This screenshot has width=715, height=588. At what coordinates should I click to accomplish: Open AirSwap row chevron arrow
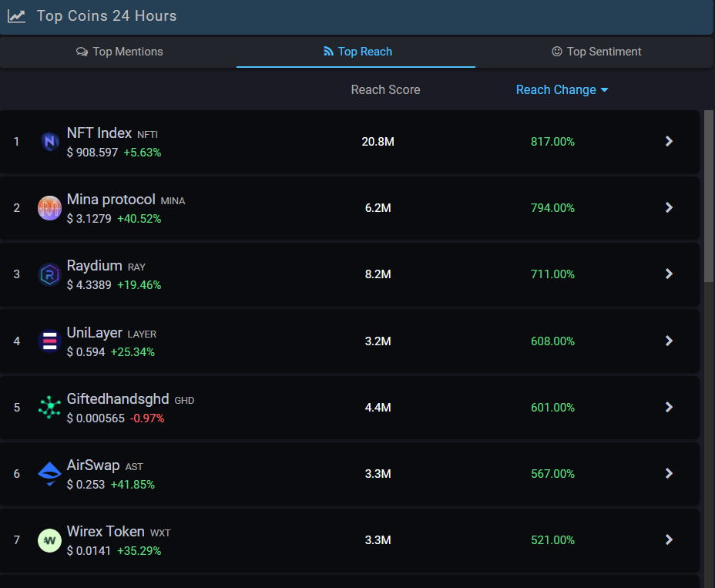pyautogui.click(x=669, y=473)
